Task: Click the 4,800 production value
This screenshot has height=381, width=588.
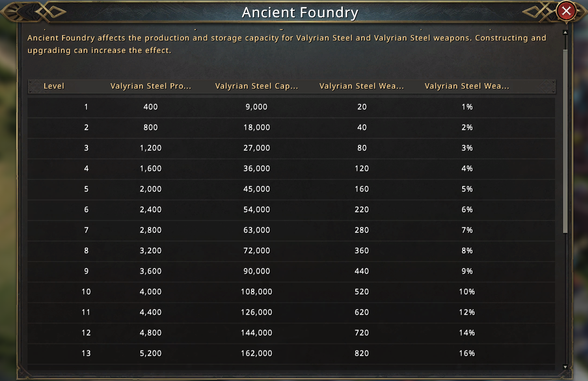Action: (151, 333)
